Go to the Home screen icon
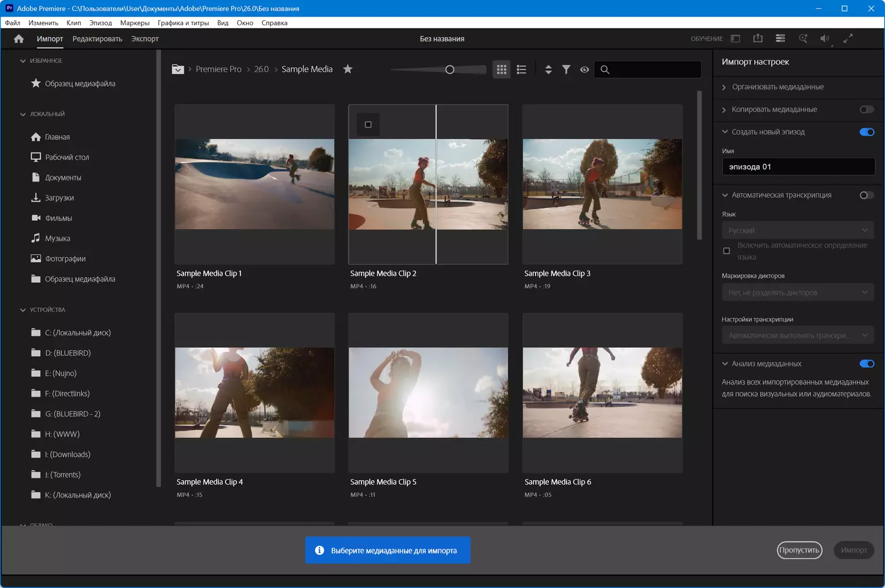This screenshot has height=588, width=885. click(19, 39)
